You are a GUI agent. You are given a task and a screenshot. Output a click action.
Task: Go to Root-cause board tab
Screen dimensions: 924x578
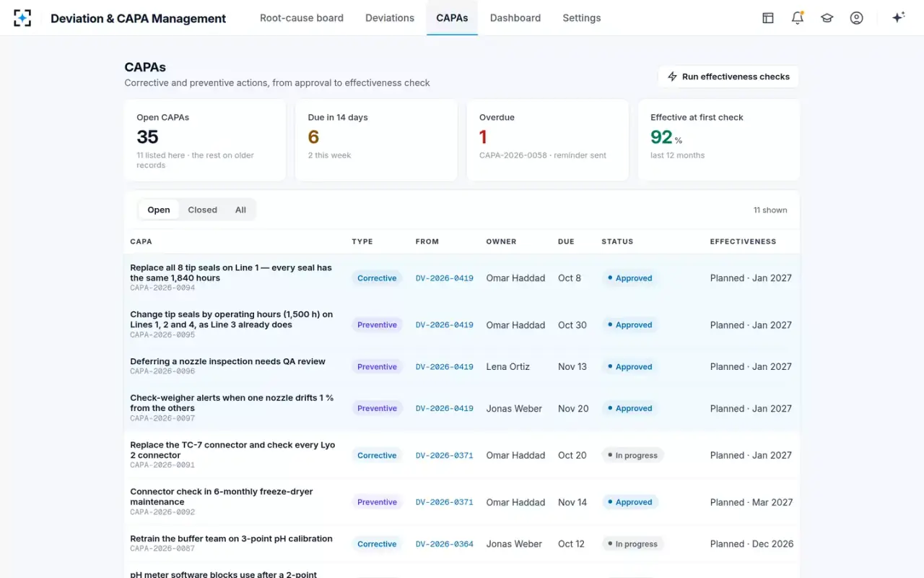click(x=302, y=18)
